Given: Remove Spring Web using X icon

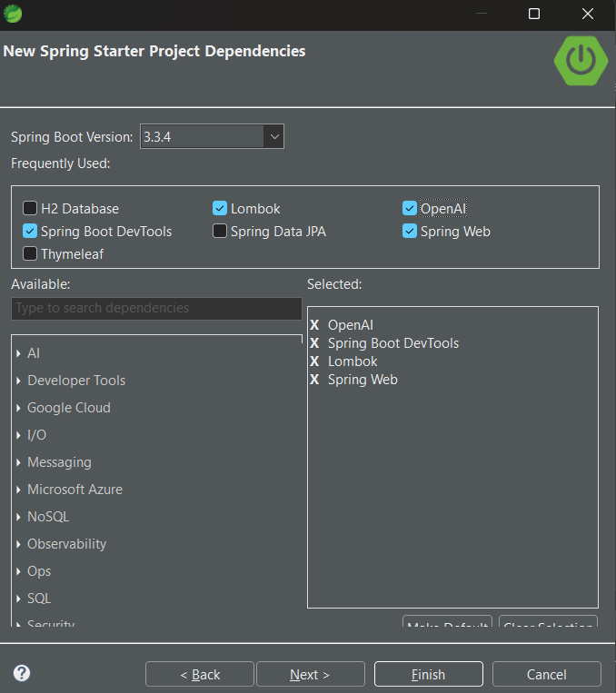Looking at the screenshot, I should click(314, 380).
